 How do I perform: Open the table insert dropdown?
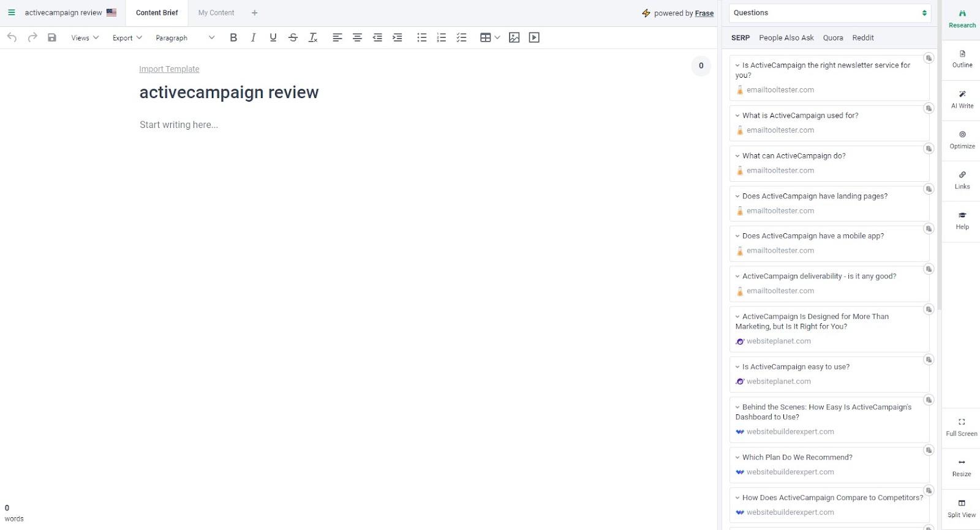490,37
